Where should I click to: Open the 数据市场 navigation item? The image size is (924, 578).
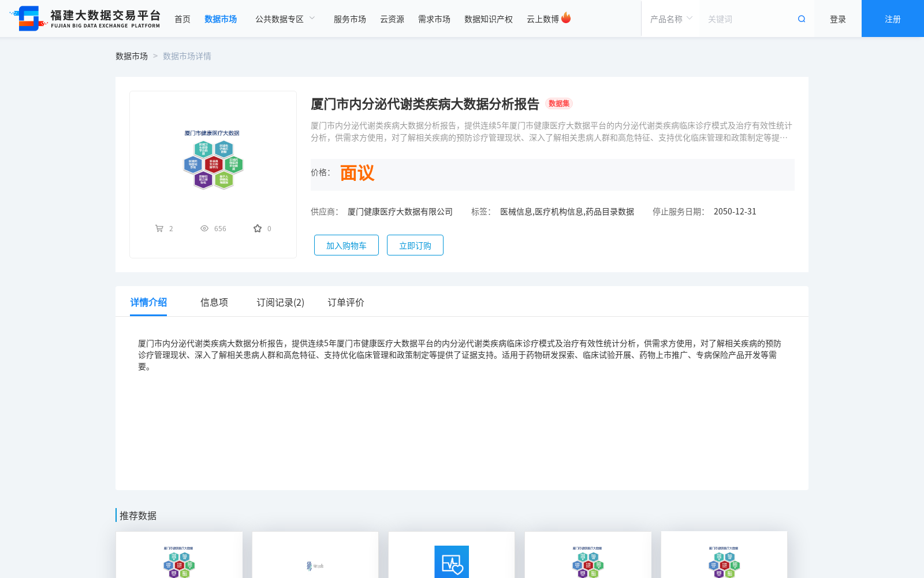point(221,19)
